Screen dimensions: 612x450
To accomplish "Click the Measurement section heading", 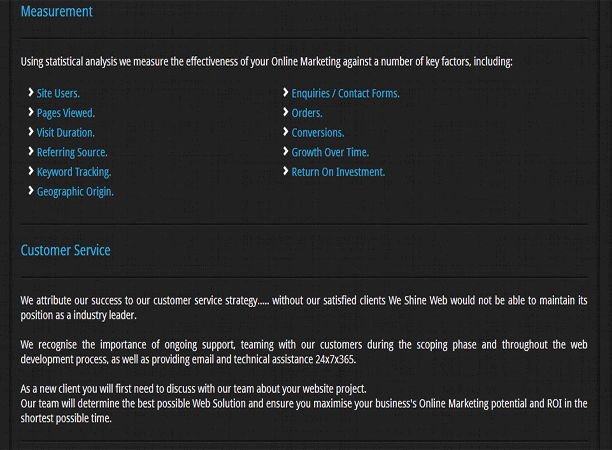I will coord(57,11).
